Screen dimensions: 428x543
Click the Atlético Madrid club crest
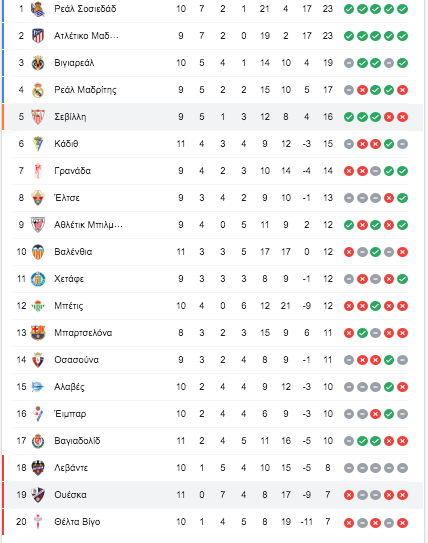pos(38,36)
